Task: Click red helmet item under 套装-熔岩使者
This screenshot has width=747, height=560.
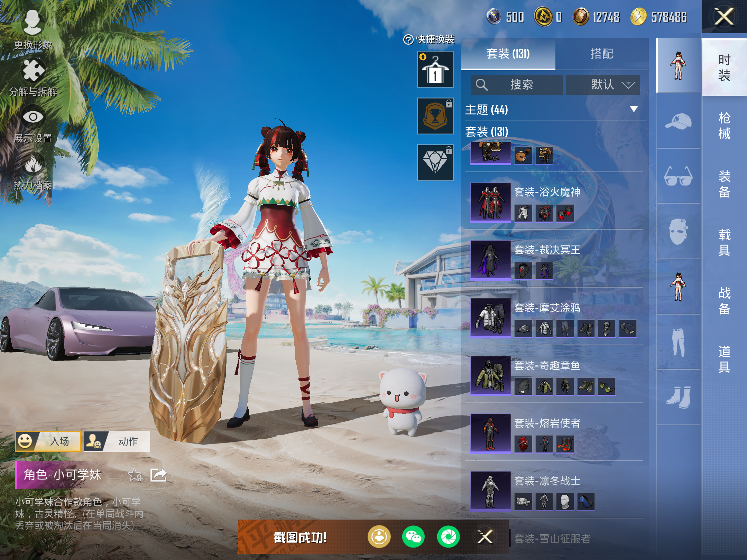Action: [x=523, y=444]
